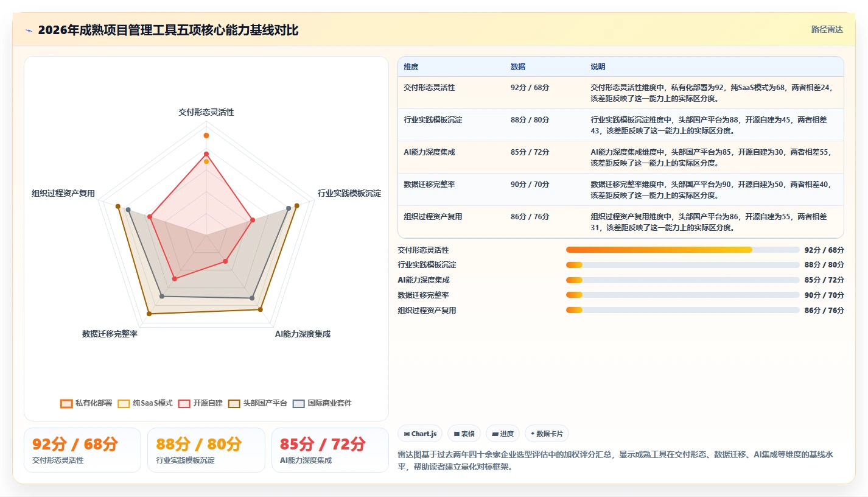Toggle 头部国产平台 legend series
868x497 pixels.
coord(258,403)
